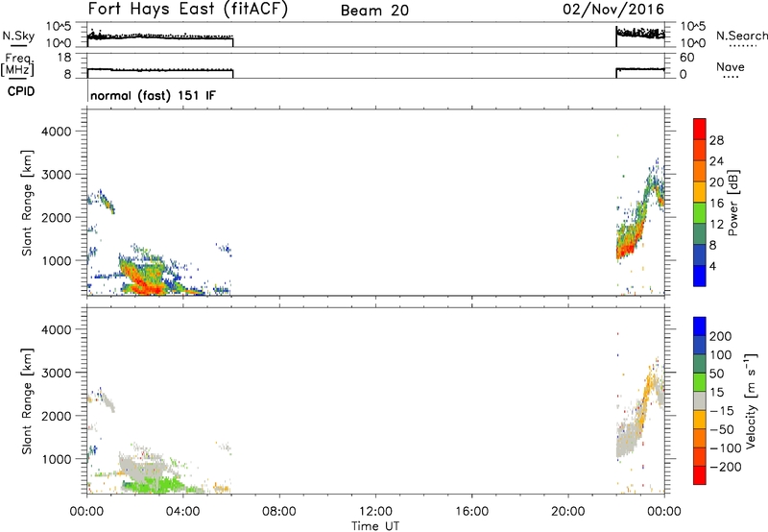Viewport: 768px width, 532px height.
Task: Click the yellow swatch near 20 dB
Action: click(700, 191)
